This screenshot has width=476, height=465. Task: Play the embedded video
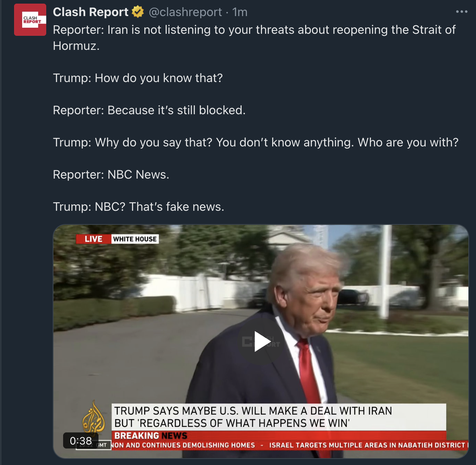261,342
